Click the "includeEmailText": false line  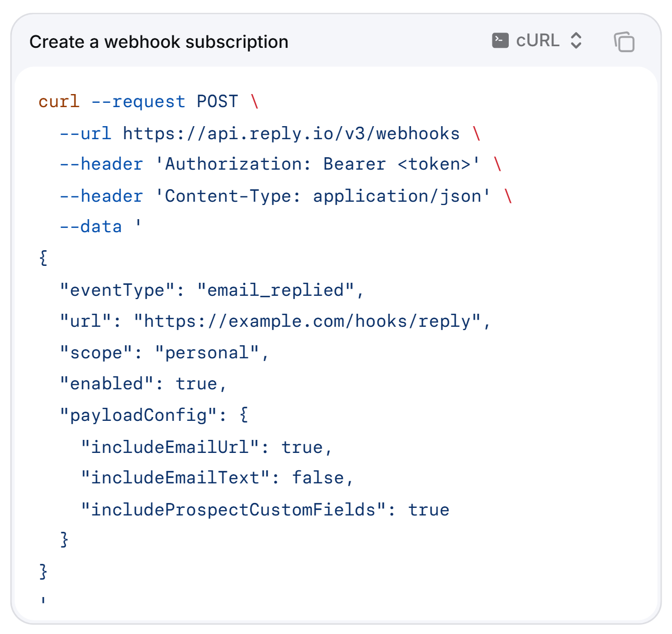(x=217, y=478)
